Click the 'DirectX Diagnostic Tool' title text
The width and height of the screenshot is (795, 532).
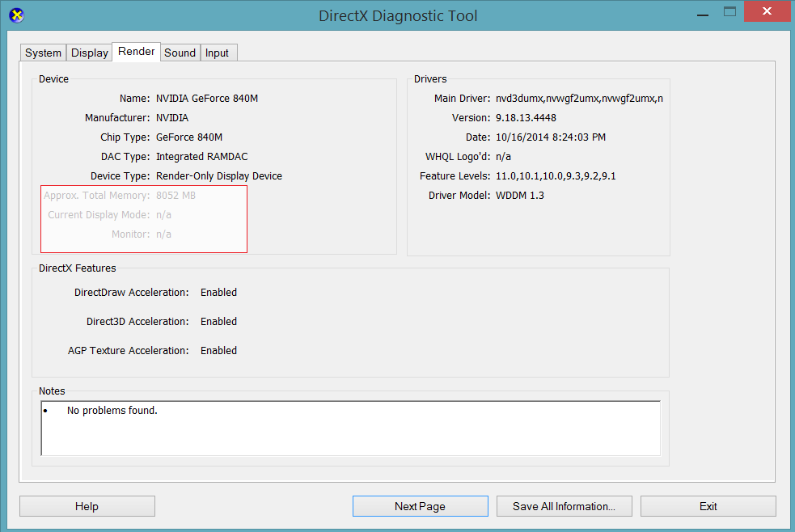tap(398, 15)
